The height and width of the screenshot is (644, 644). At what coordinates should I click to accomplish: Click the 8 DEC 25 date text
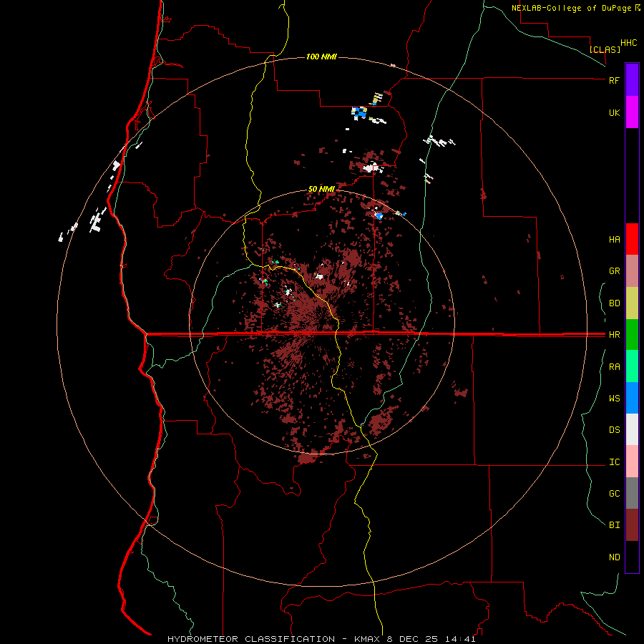[412, 639]
